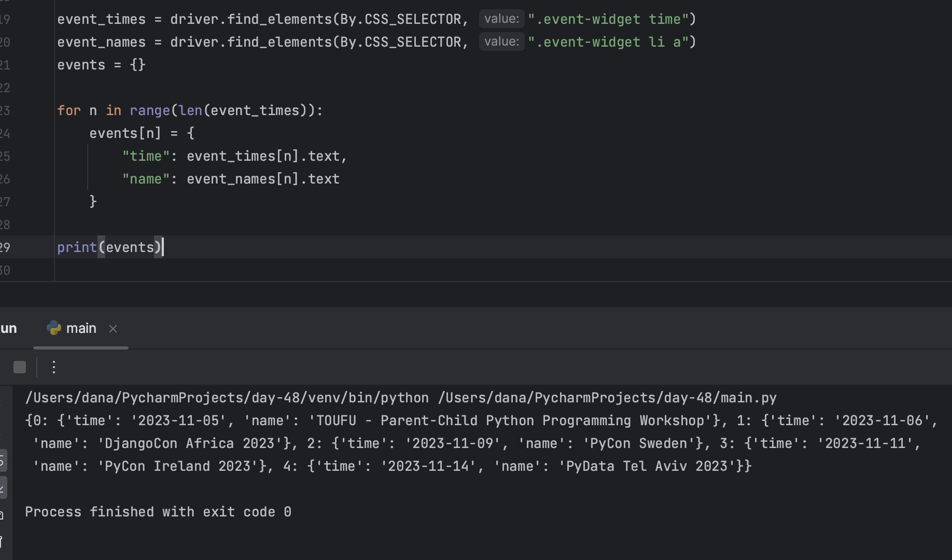The width and height of the screenshot is (952, 560).
Task: Click the print keyword on the last line
Action: [77, 247]
